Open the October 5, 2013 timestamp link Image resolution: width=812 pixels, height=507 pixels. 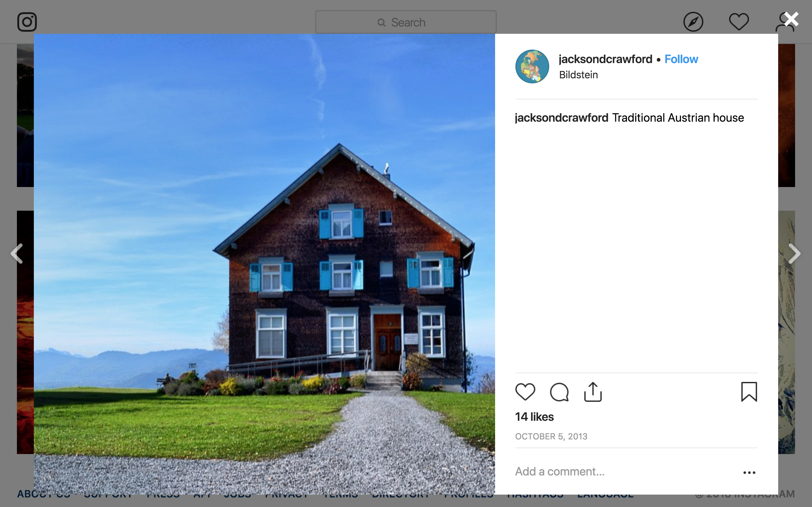click(551, 436)
